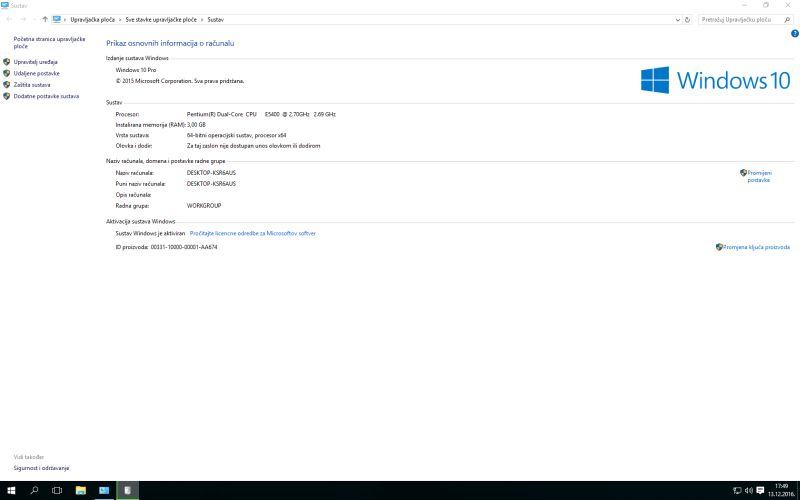Switch to Control Panel taskbar icon
The image size is (800, 500).
[x=104, y=490]
